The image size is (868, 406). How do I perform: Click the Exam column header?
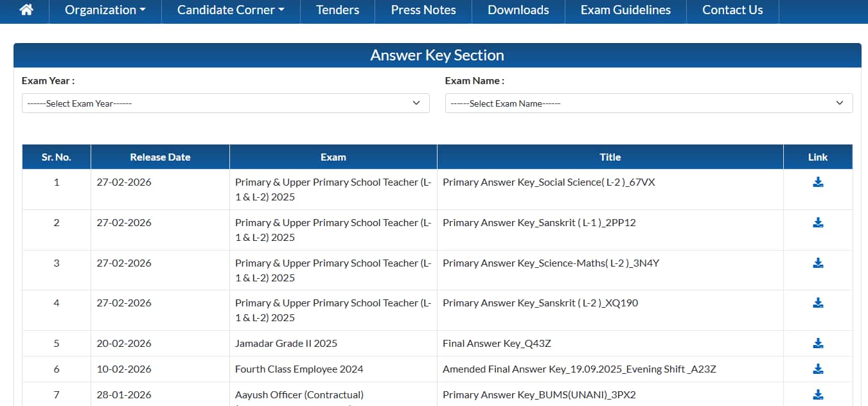[333, 157]
